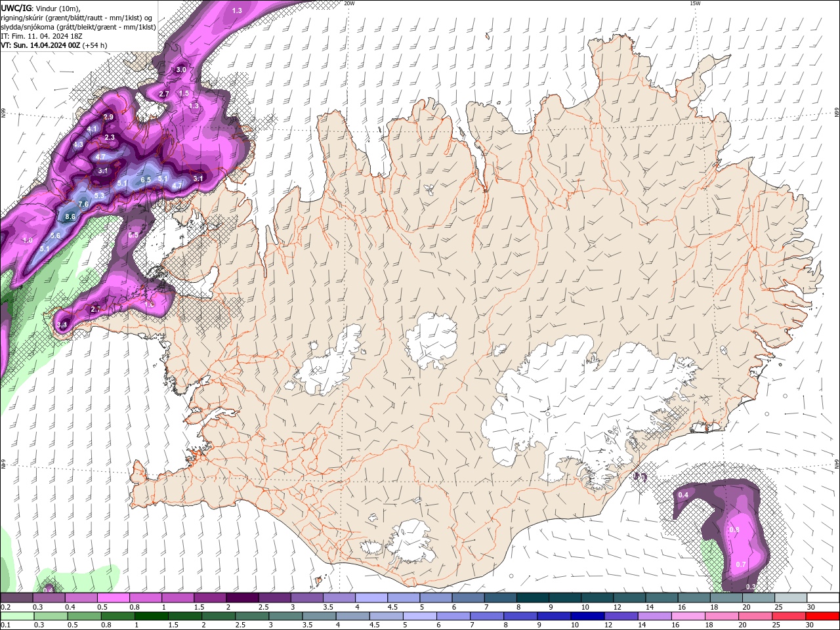Click the upper scale swatch between 0.2 and 0.3
This screenshot has width=840, height=630.
pos(16,598)
